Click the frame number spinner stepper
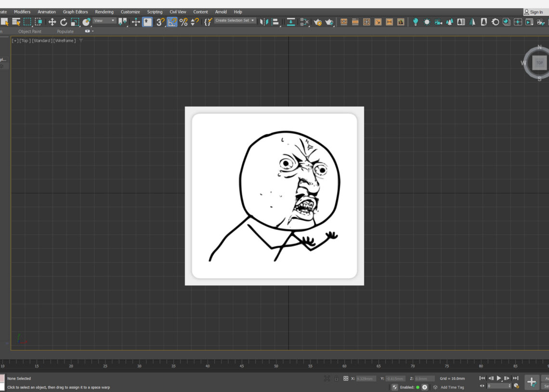Image resolution: width=549 pixels, height=392 pixels. point(510,386)
